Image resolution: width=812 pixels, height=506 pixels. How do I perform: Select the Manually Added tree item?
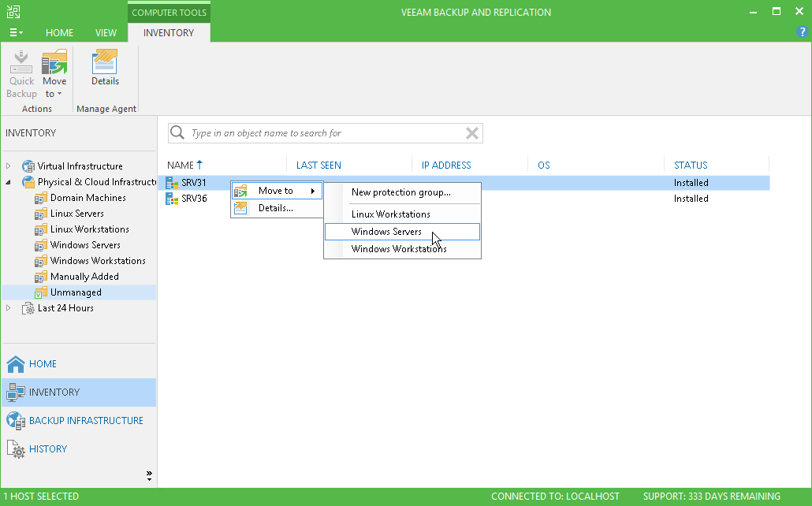coord(84,277)
